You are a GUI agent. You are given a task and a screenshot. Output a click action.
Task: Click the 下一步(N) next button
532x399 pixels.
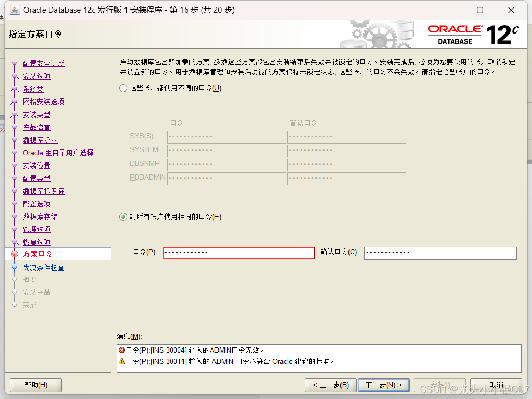384,385
